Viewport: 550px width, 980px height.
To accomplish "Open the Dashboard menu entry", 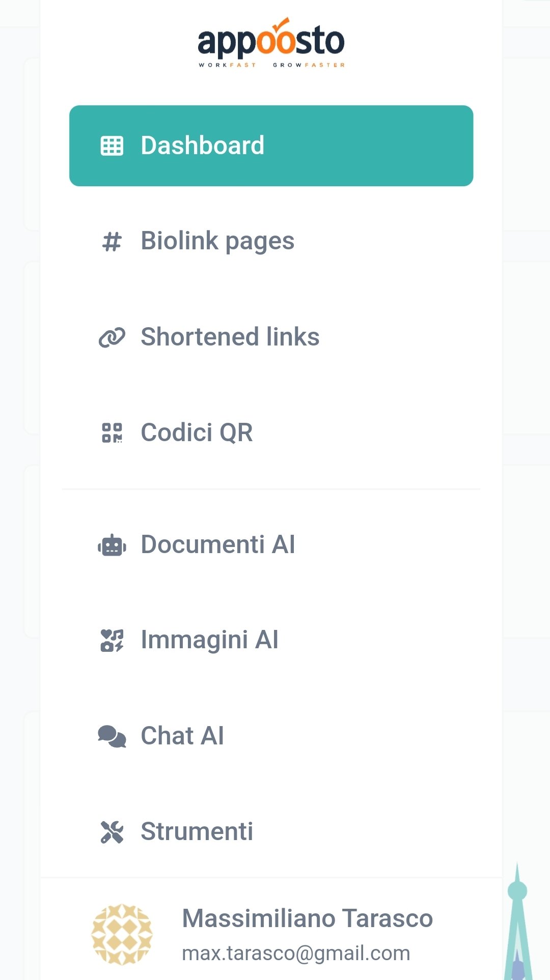I will [x=202, y=146].
